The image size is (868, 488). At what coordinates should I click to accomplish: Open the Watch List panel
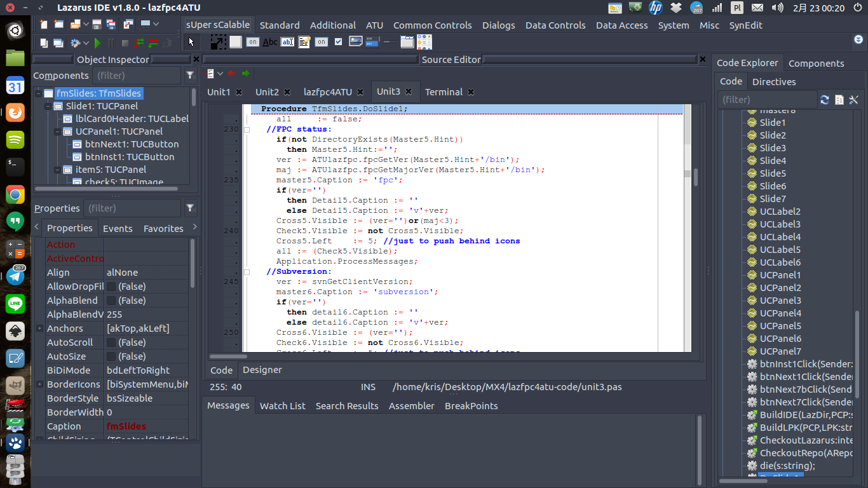282,405
